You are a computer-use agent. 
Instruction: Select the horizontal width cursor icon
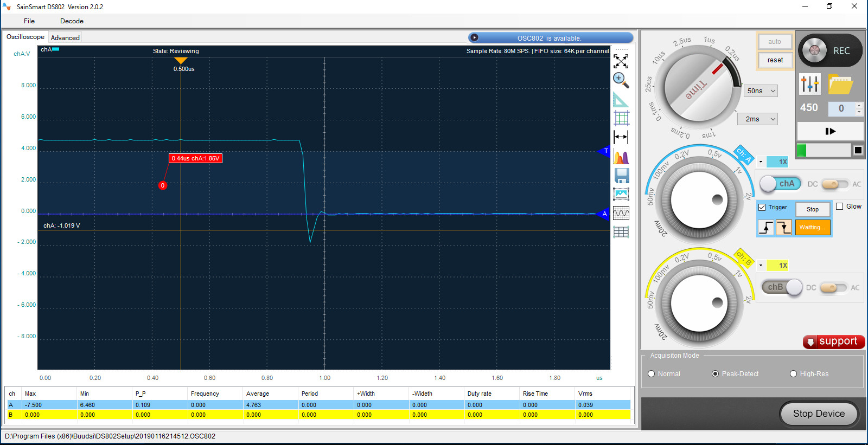point(621,137)
